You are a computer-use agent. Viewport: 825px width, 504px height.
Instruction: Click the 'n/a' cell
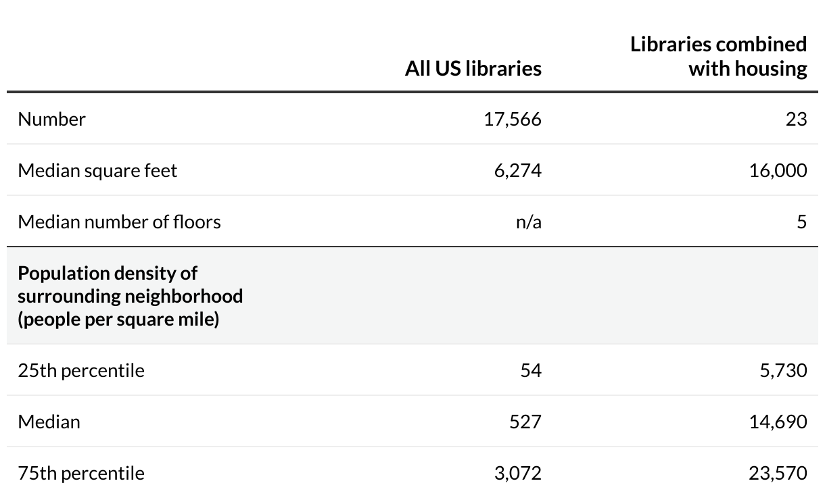point(528,222)
